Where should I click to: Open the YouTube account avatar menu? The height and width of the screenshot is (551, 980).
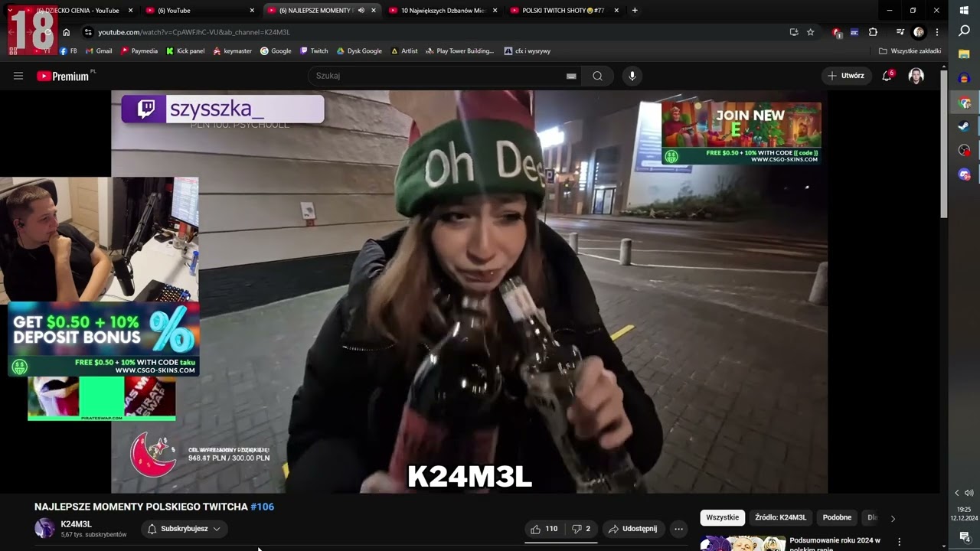[x=916, y=76]
